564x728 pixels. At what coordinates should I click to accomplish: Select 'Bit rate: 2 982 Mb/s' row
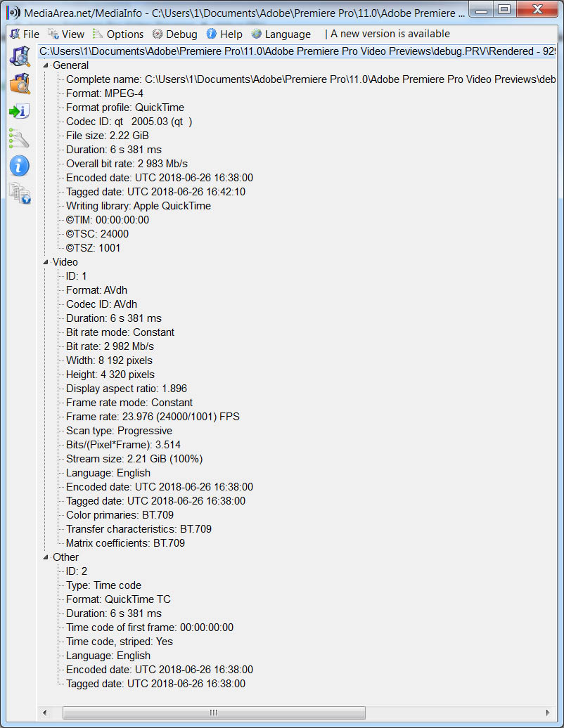(110, 346)
